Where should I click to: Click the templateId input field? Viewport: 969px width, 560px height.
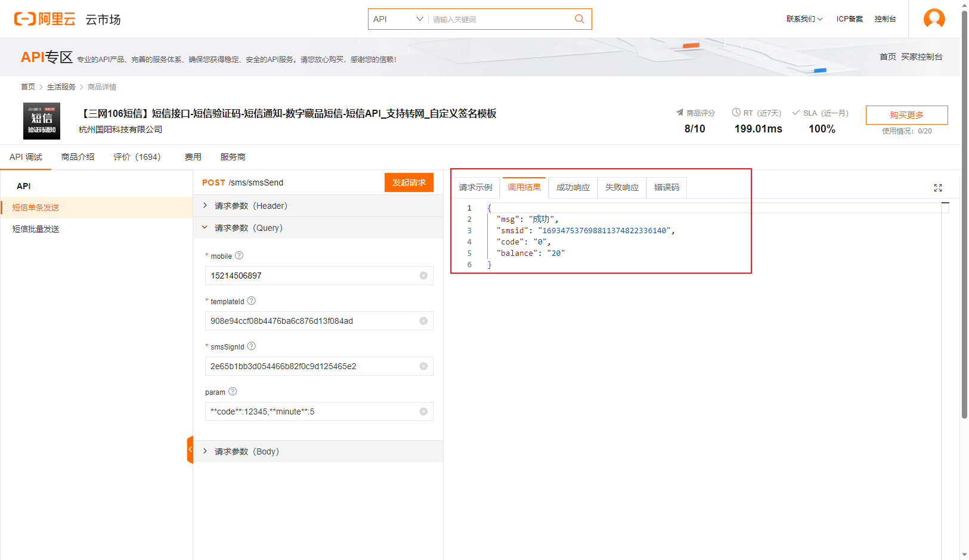pyautogui.click(x=319, y=321)
